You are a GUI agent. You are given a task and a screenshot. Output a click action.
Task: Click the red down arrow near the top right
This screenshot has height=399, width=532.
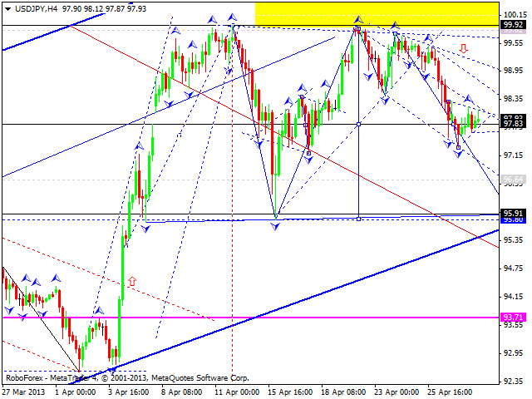tap(463, 49)
